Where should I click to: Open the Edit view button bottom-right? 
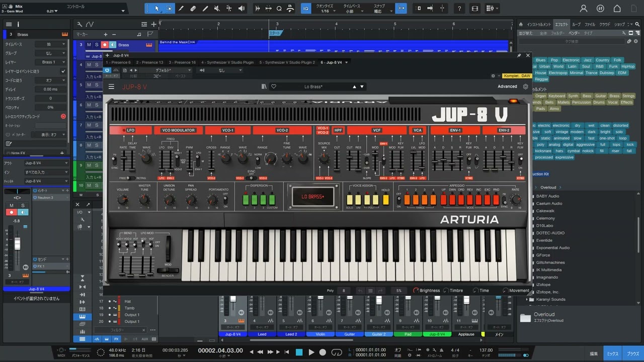[x=594, y=353]
